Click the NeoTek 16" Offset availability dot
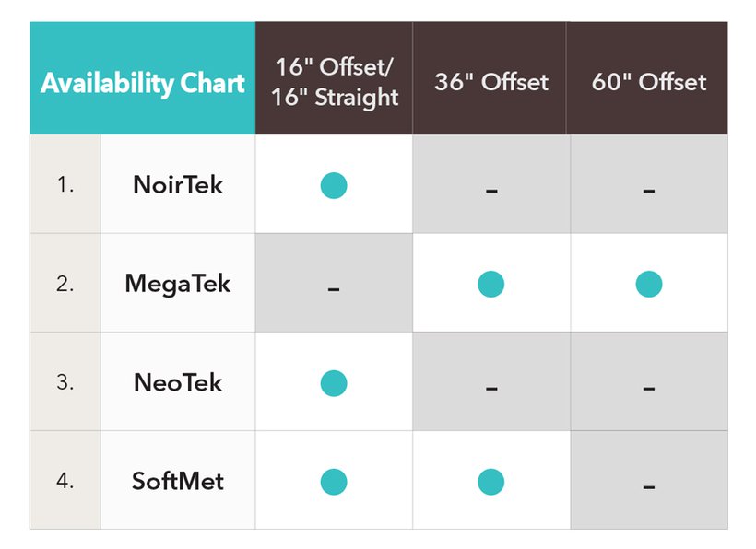The width and height of the screenshot is (756, 549). [x=334, y=383]
